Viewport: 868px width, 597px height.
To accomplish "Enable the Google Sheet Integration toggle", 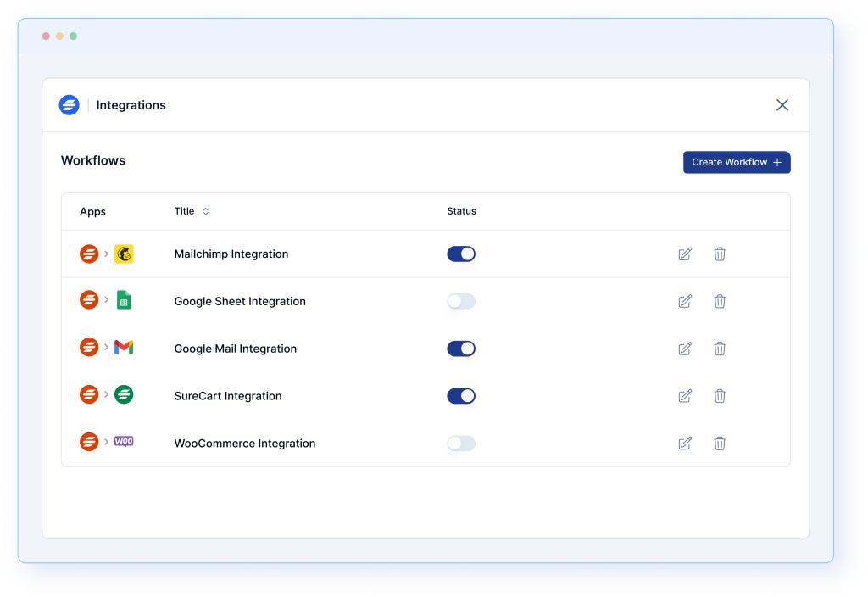I will 461,301.
